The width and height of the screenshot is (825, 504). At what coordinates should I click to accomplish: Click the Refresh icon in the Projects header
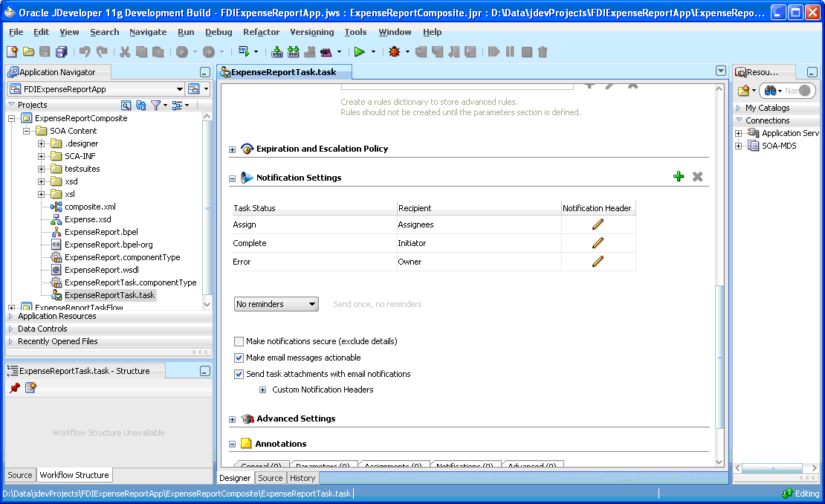[140, 106]
